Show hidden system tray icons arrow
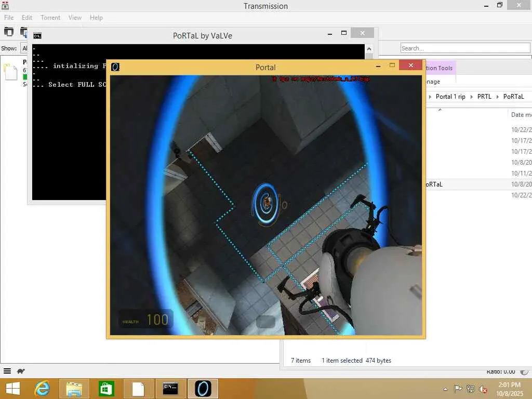 (445, 389)
